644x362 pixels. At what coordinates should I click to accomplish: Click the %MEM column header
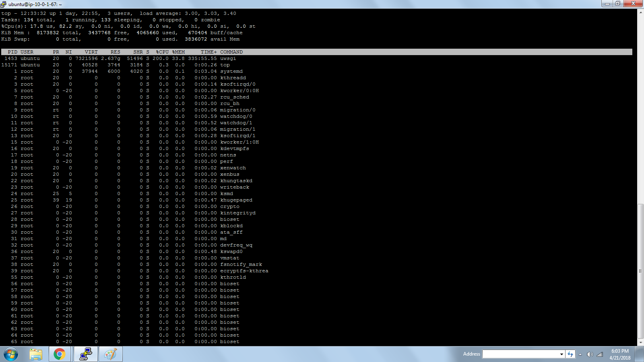point(178,52)
